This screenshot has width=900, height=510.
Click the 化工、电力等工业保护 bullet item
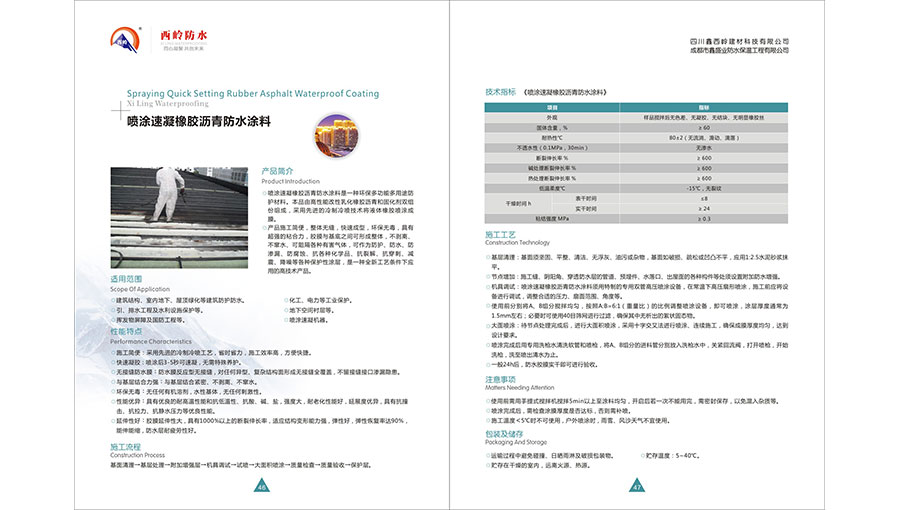tap(319, 300)
